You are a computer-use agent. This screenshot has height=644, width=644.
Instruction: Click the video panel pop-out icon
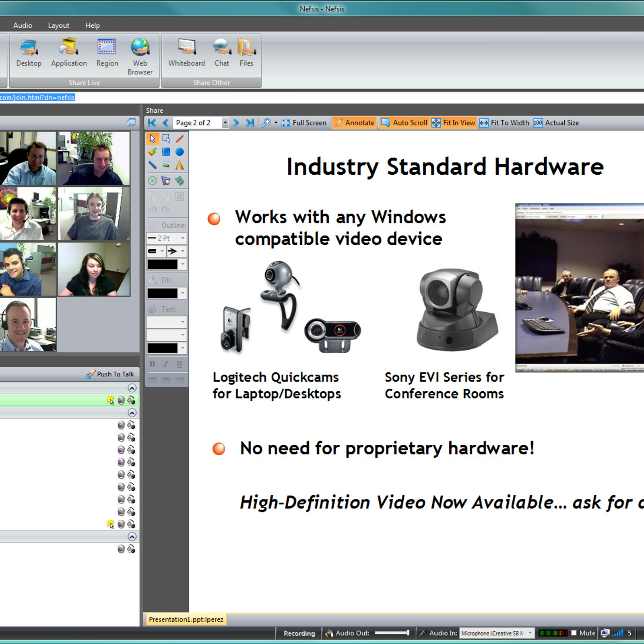(x=131, y=122)
